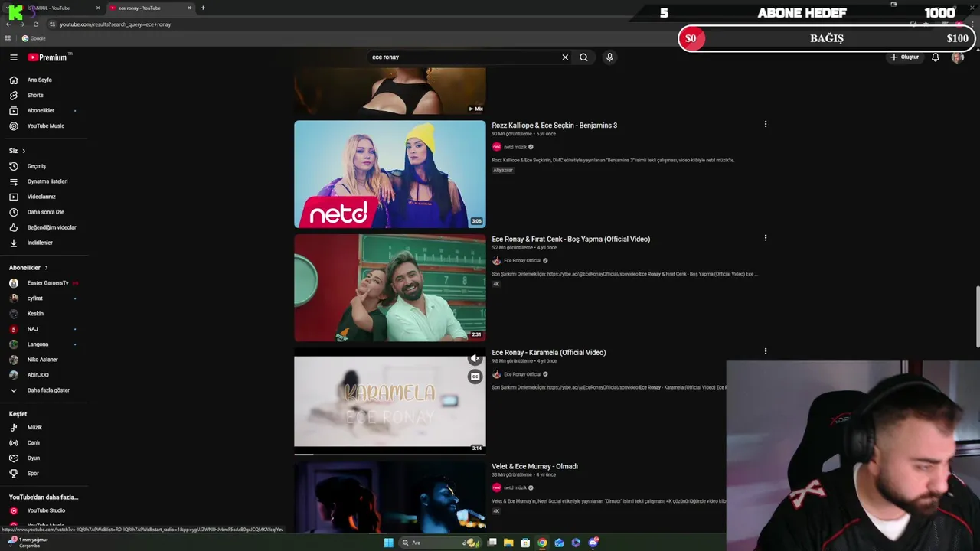980x551 pixels.
Task: Play Karamela video thumbnail
Action: point(390,401)
